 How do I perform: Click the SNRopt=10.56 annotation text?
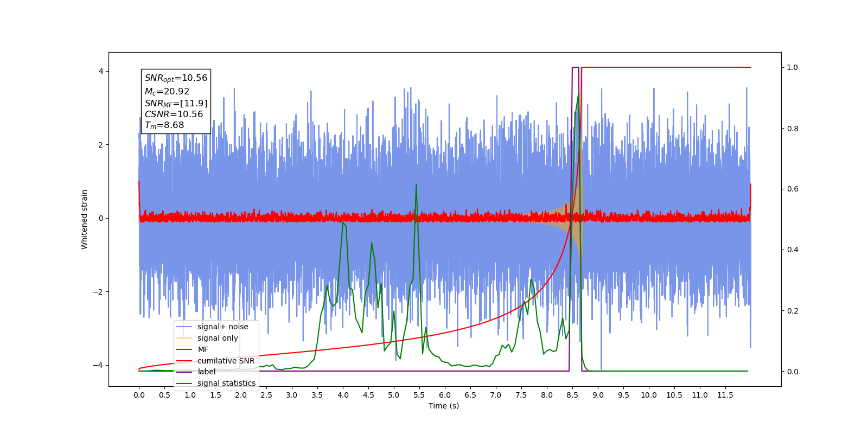coord(176,78)
